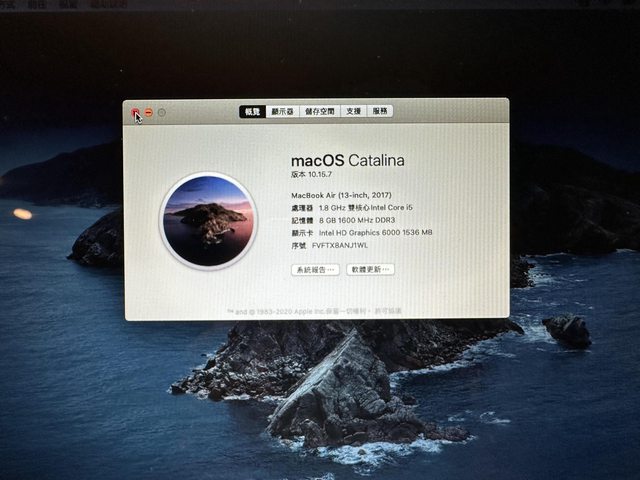Image resolution: width=640 pixels, height=480 pixels.
Task: Click the 顯示卡 Intel HD Graphics 6000 line
Action: coord(361,232)
